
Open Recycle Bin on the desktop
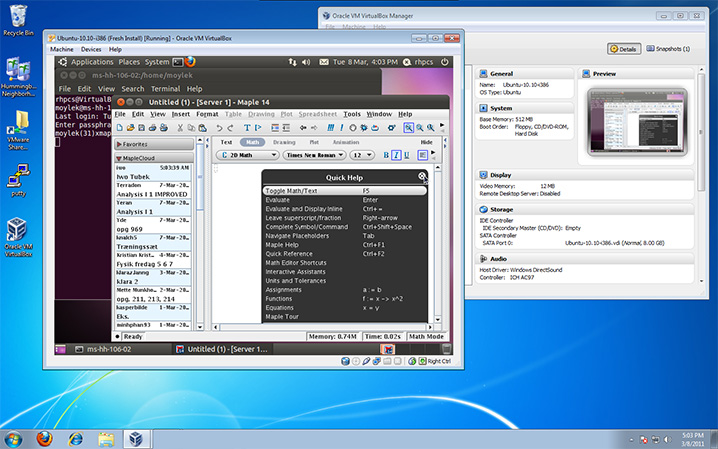point(18,21)
